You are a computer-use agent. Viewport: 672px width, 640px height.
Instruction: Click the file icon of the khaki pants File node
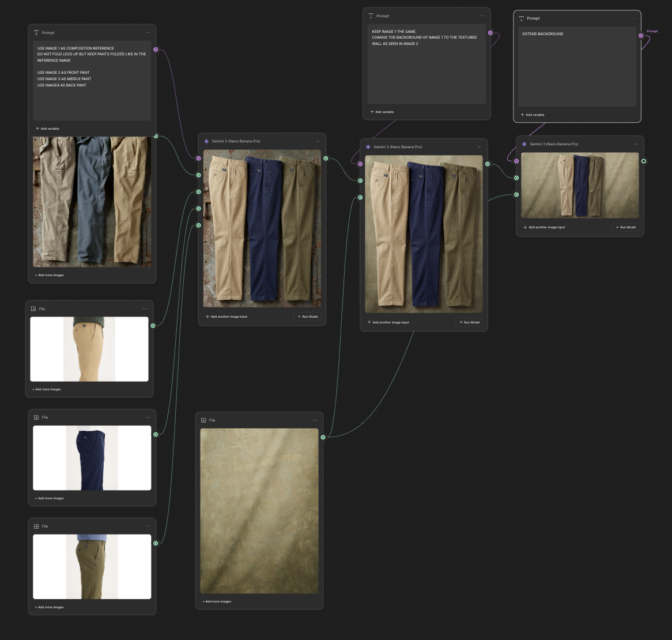pos(33,308)
